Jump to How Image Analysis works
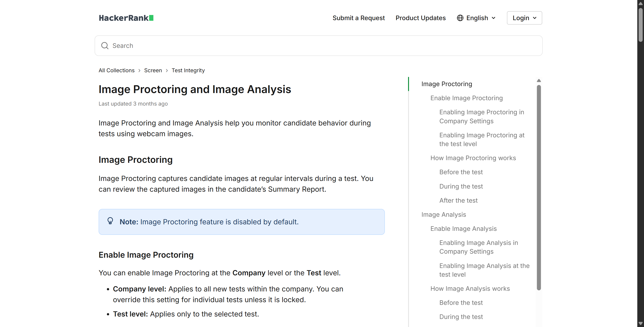 pyautogui.click(x=470, y=289)
